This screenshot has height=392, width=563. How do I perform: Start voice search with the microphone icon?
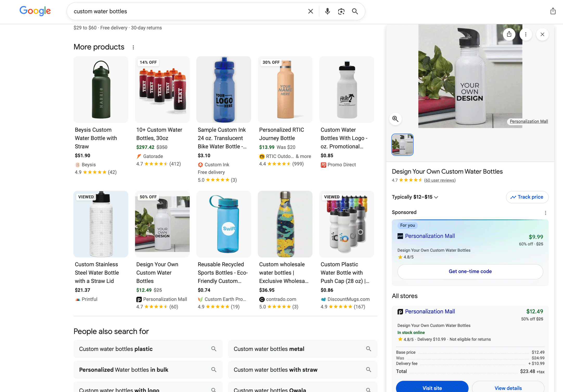tap(328, 11)
